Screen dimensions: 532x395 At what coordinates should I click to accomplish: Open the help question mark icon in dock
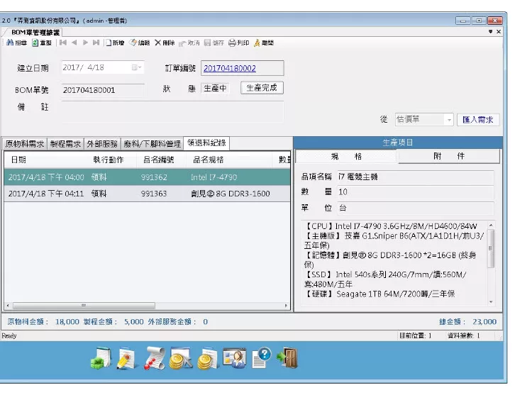pyautogui.click(x=261, y=357)
